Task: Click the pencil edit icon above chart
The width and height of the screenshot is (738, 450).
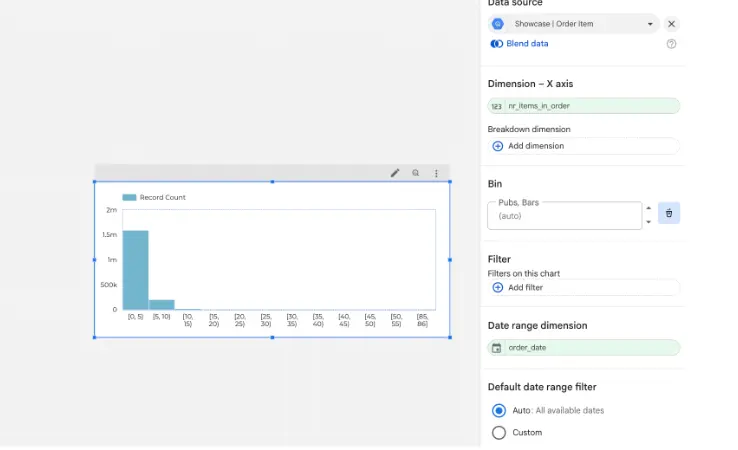Action: pyautogui.click(x=395, y=173)
